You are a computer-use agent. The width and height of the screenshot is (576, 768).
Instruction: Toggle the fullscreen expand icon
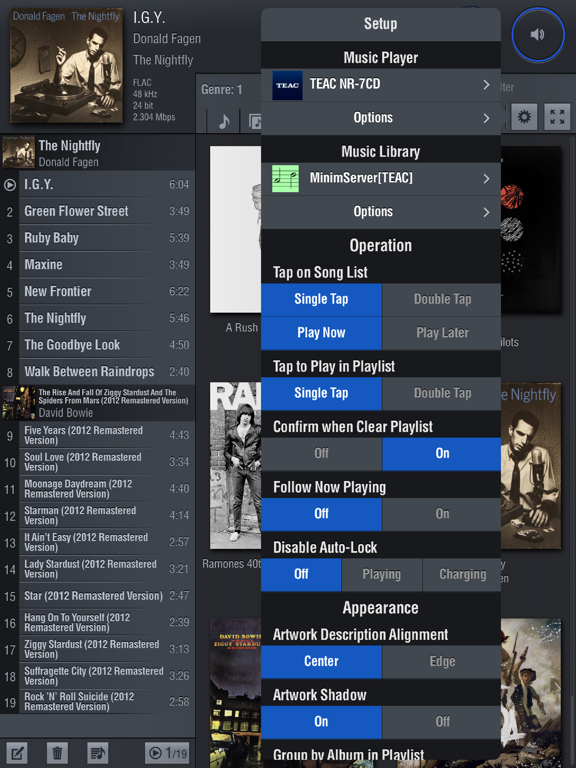pos(557,117)
